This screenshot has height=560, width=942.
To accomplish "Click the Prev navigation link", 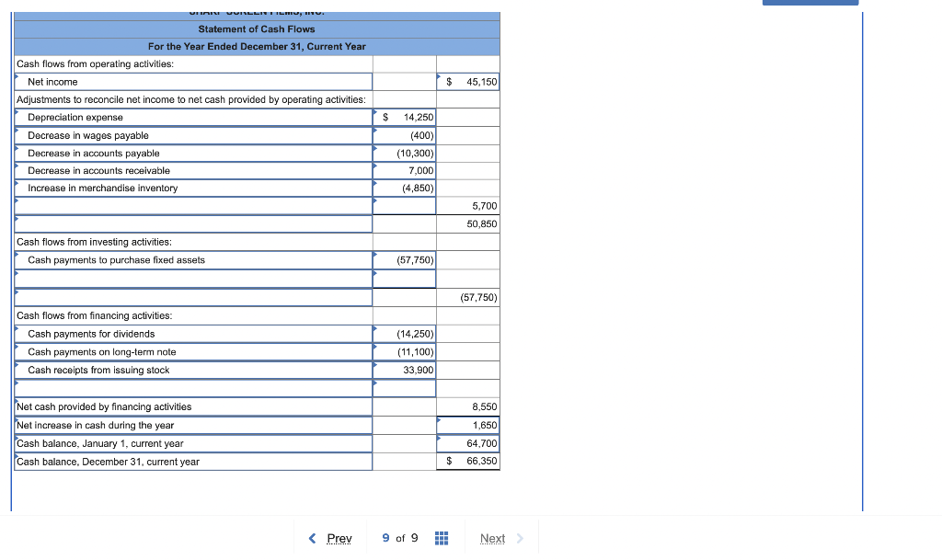I will pyautogui.click(x=339, y=538).
